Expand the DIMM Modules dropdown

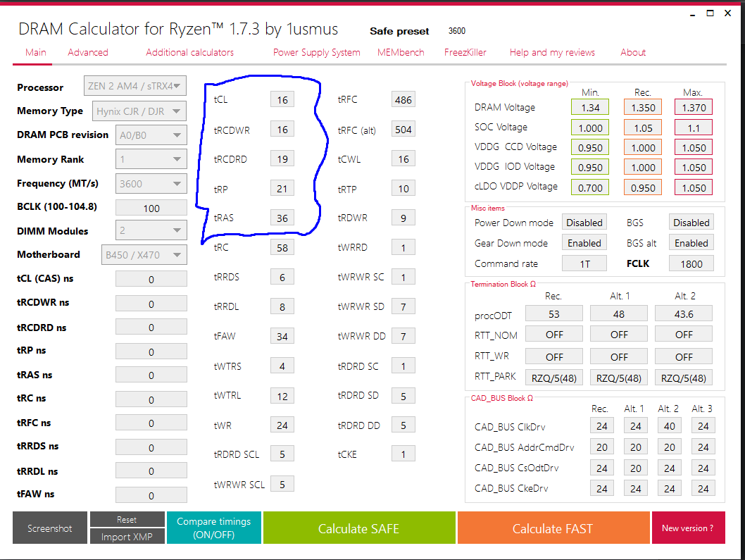pyautogui.click(x=151, y=230)
